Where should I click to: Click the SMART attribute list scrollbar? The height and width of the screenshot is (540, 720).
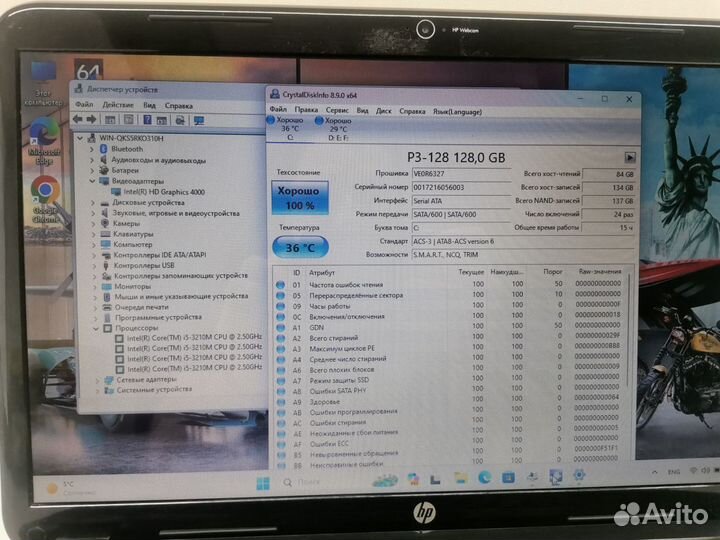point(629,331)
